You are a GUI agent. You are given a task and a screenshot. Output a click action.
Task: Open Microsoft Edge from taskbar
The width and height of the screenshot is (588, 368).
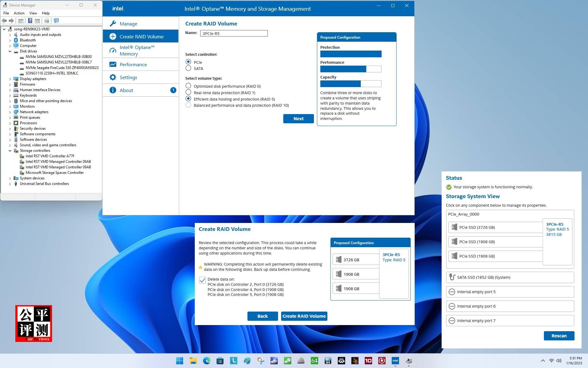click(207, 361)
